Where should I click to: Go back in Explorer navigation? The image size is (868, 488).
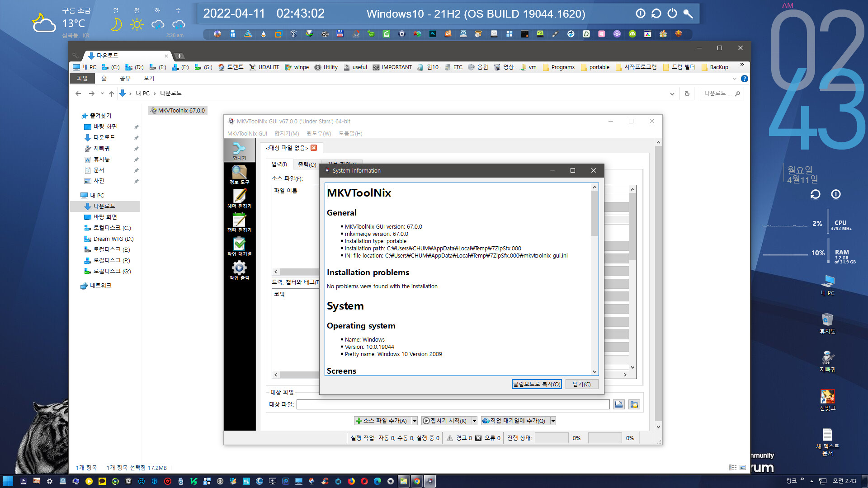point(78,94)
